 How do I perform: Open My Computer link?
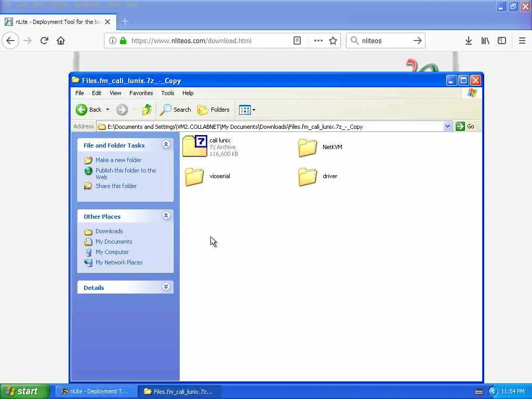[x=112, y=252]
